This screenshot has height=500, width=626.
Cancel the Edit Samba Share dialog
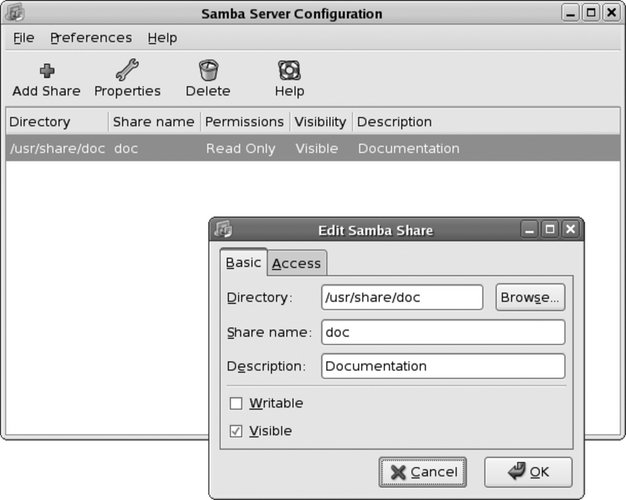point(422,472)
